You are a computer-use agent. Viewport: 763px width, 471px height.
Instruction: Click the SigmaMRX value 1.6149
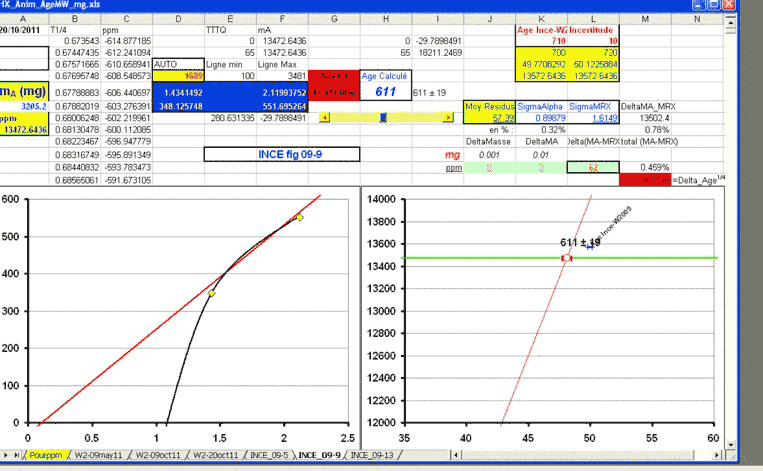pos(593,118)
